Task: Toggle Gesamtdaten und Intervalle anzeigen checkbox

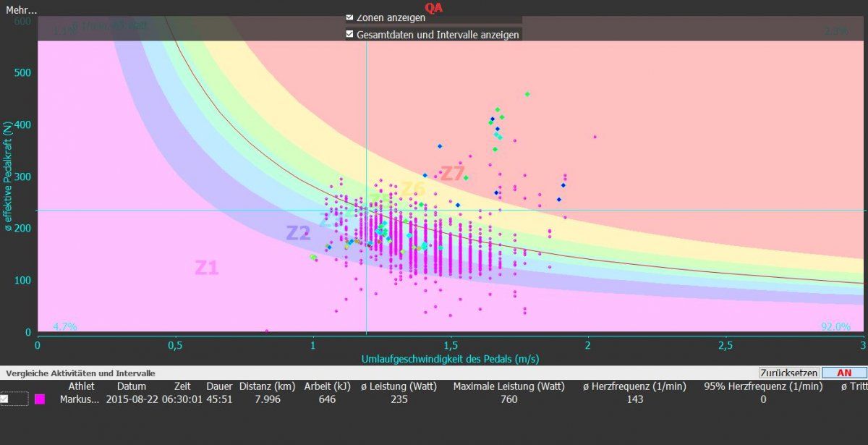Action: coord(350,34)
